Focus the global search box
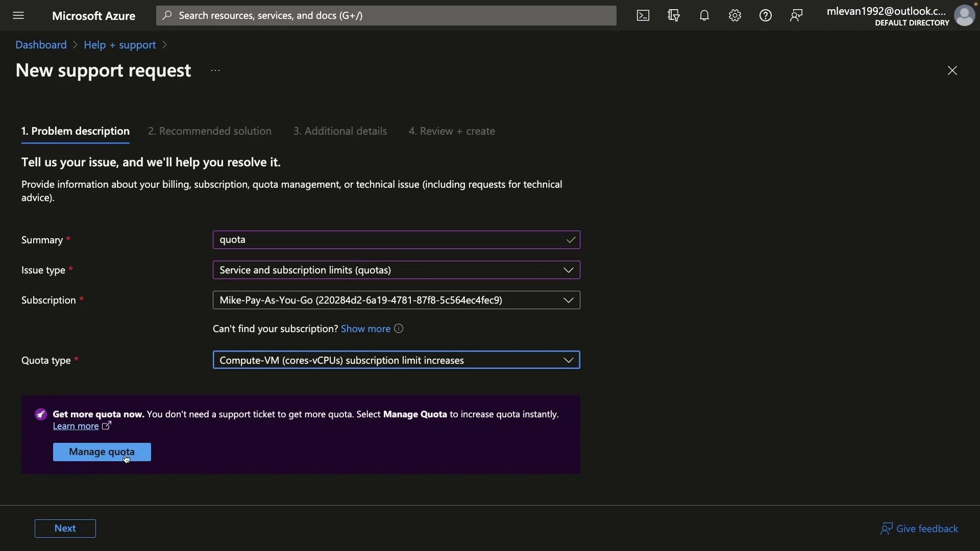The width and height of the screenshot is (980, 551). [386, 15]
